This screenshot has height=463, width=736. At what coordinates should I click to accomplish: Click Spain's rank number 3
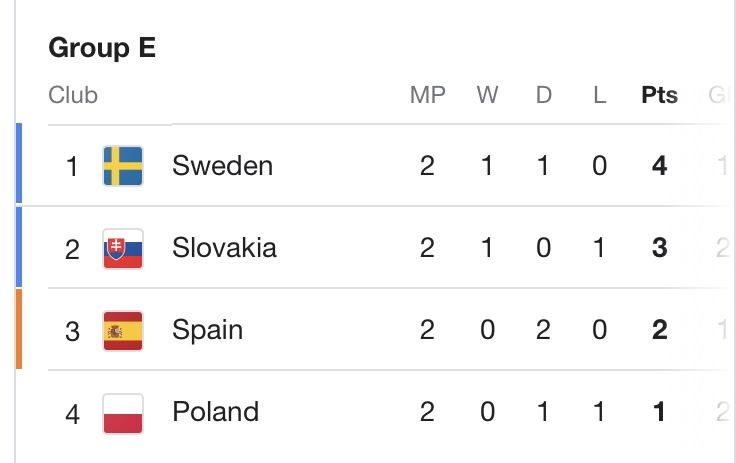pos(72,330)
